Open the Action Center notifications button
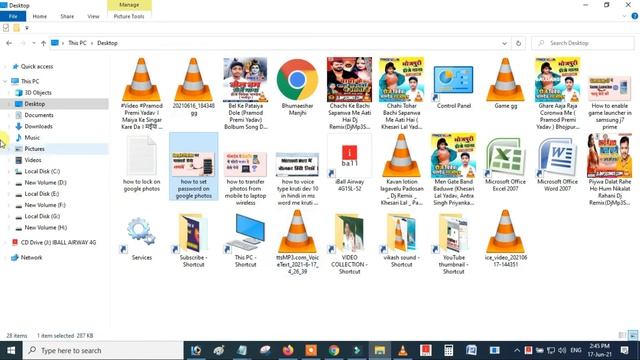 pyautogui.click(x=624, y=350)
